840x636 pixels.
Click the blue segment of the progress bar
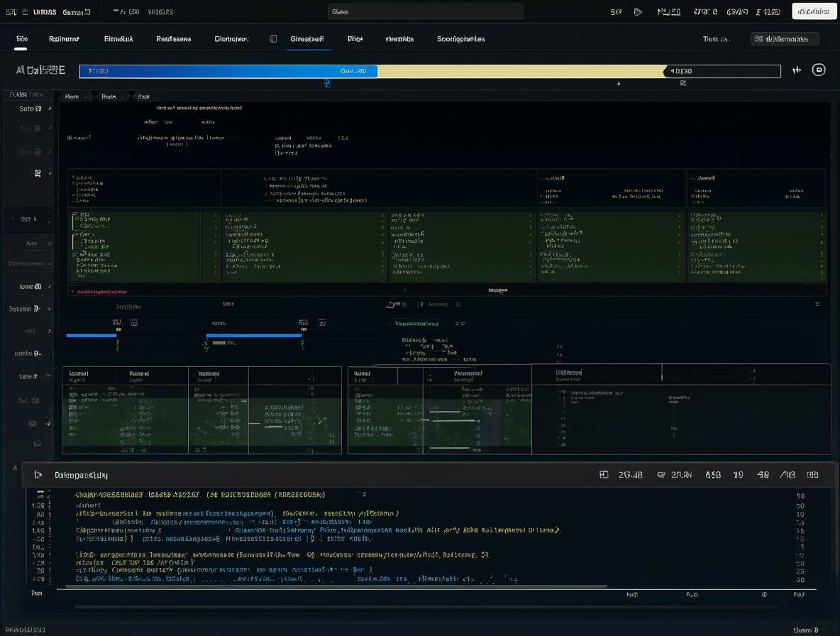(x=228, y=71)
